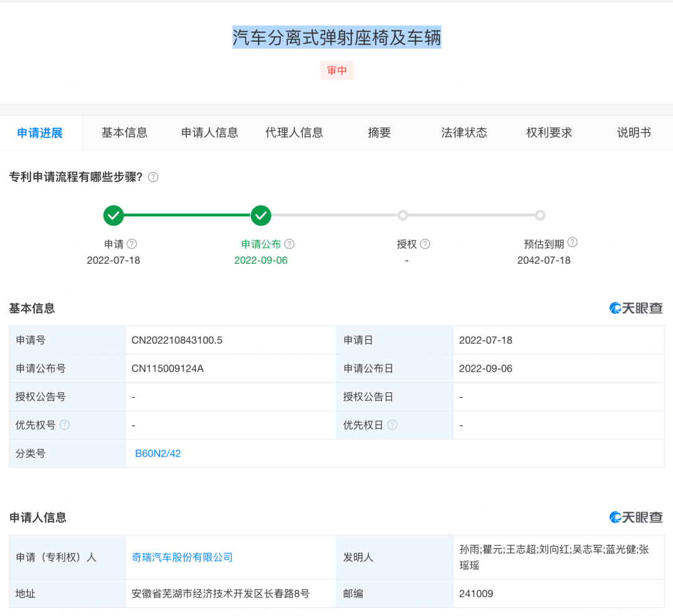
Task: Click help icon beside 优先权号
Action: pyautogui.click(x=65, y=425)
